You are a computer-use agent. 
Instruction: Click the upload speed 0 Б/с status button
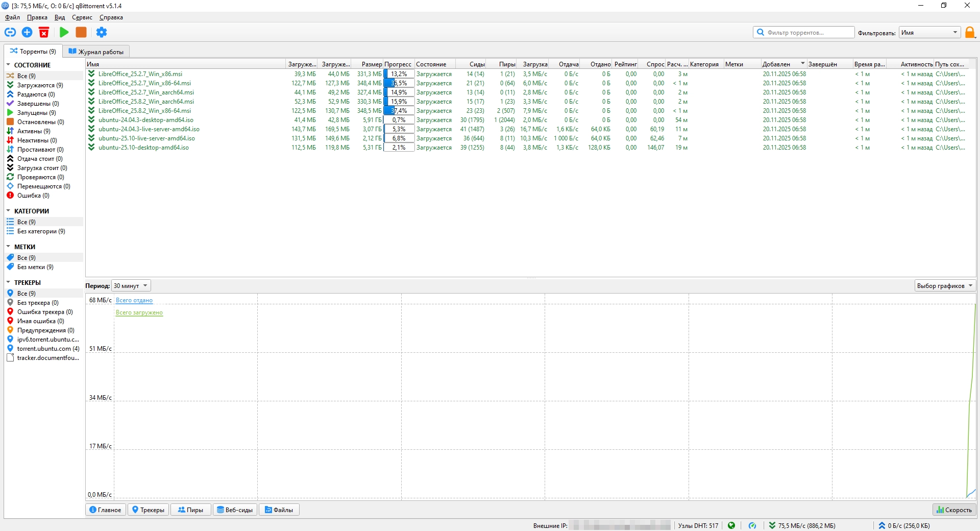904,525
